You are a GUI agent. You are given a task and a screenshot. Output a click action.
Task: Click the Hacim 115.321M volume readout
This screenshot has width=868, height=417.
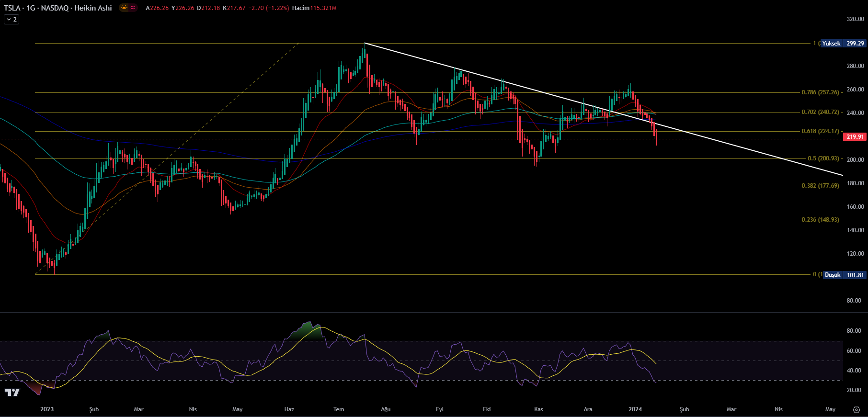314,8
